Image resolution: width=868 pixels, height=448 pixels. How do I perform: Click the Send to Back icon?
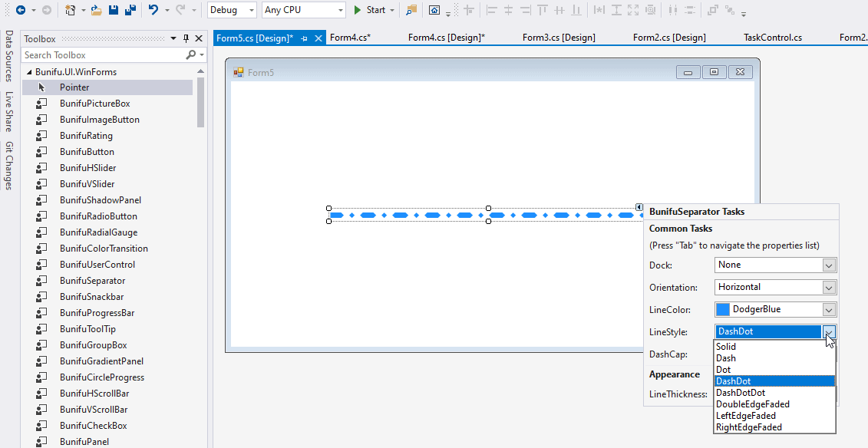click(730, 10)
